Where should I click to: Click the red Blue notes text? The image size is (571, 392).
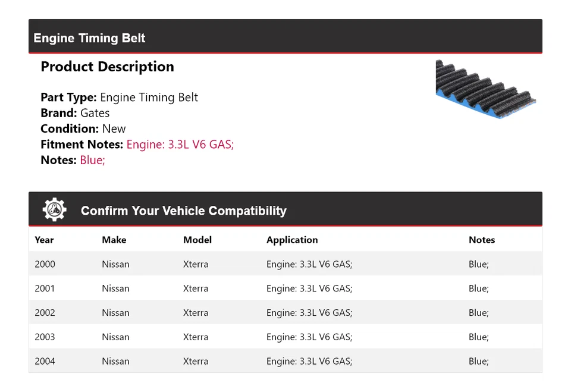92,160
